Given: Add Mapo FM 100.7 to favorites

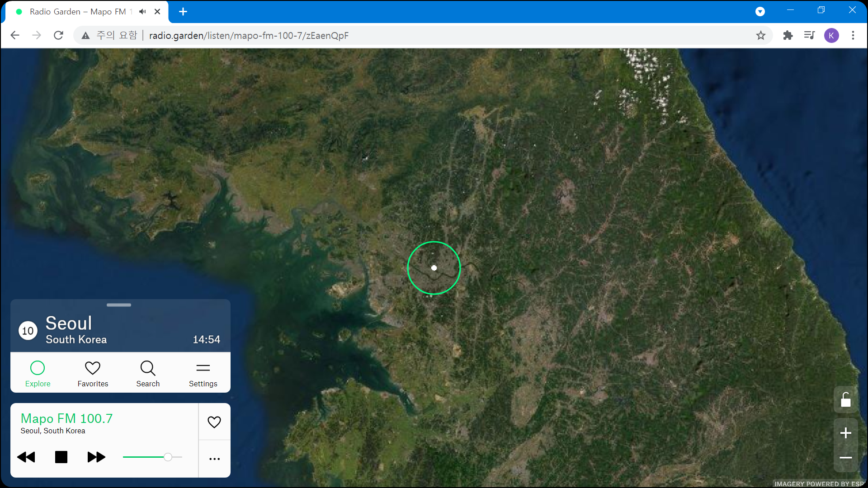Looking at the screenshot, I should tap(214, 422).
